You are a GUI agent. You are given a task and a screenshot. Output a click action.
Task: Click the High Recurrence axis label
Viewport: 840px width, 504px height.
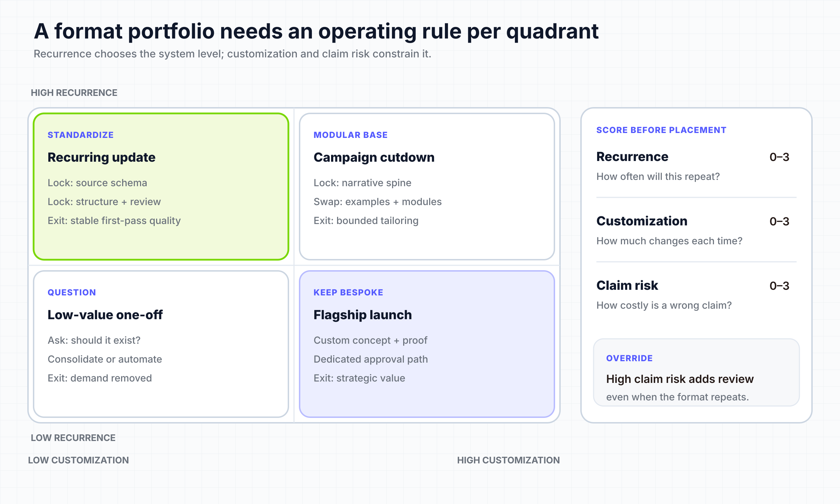point(74,93)
